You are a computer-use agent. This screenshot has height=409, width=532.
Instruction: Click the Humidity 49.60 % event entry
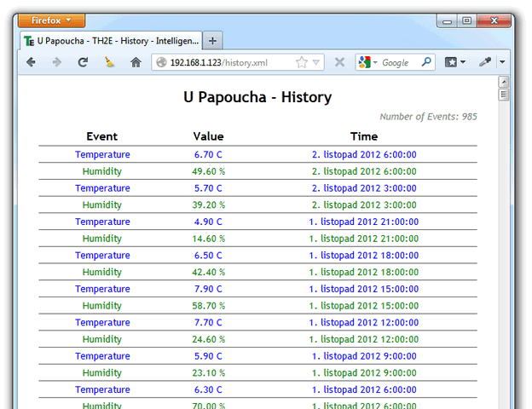102,171
